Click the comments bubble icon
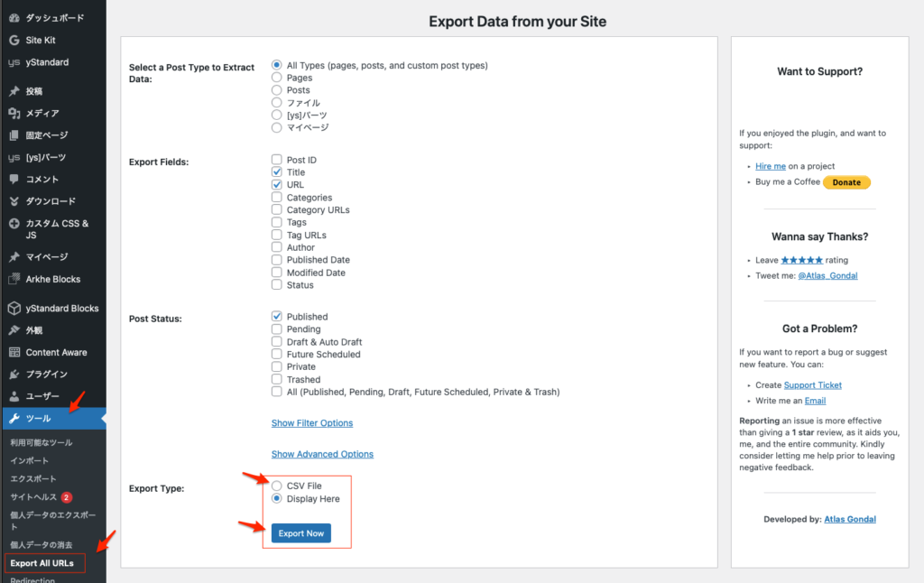 click(x=14, y=179)
